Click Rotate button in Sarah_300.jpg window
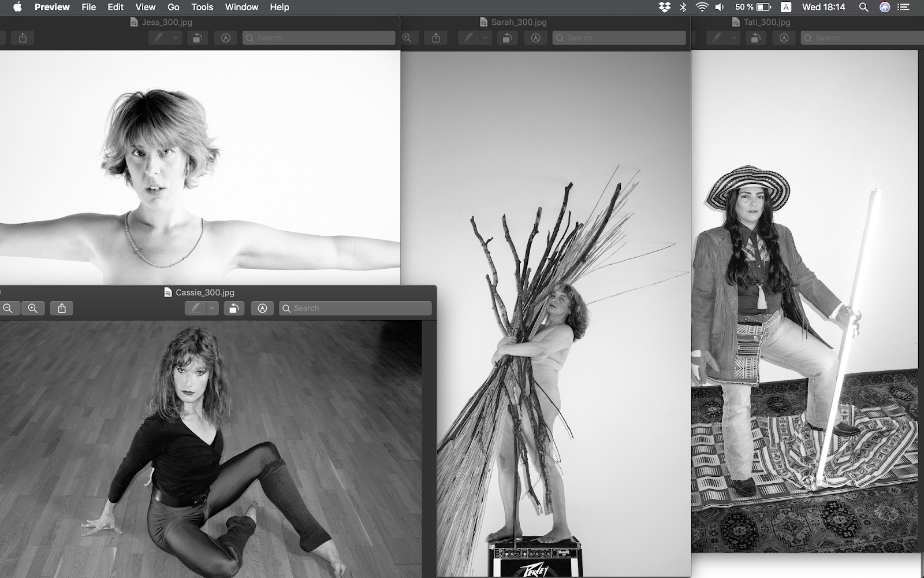 pyautogui.click(x=507, y=38)
